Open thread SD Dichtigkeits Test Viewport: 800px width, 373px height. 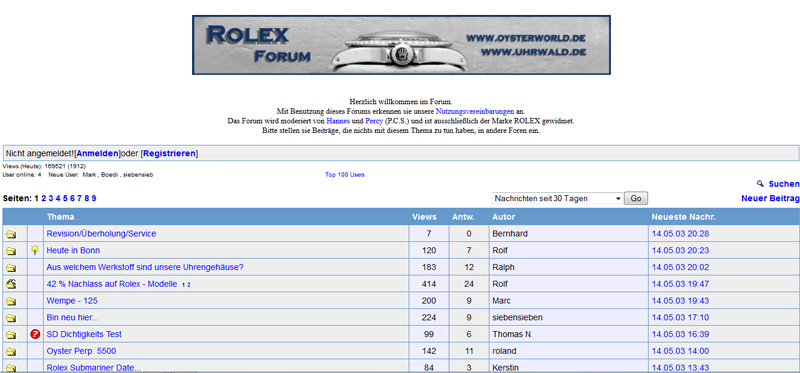pos(84,334)
